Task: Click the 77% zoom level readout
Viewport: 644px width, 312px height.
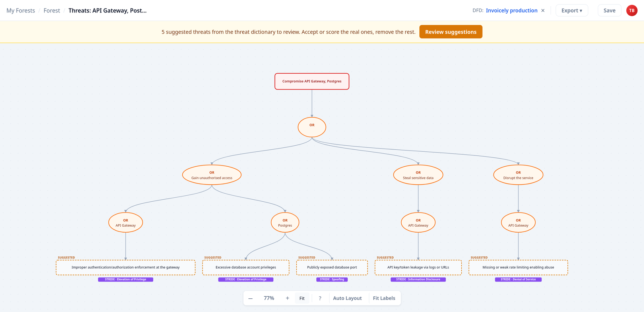Action: point(269,298)
